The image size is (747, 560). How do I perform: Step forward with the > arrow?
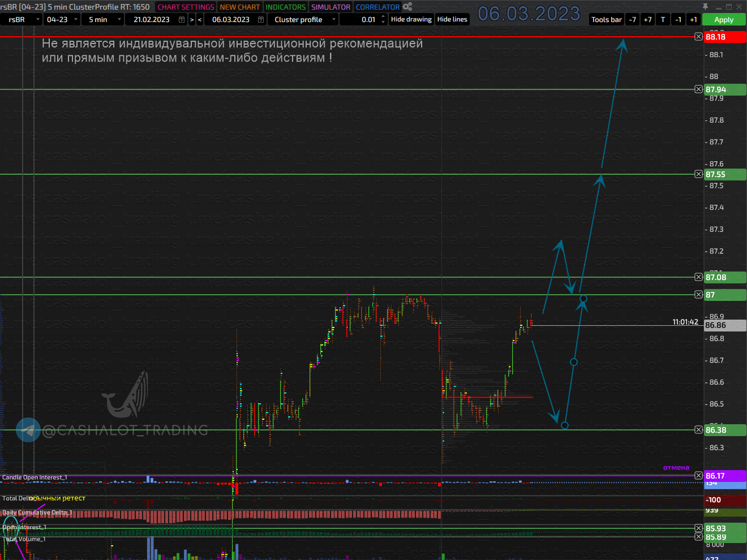point(192,19)
